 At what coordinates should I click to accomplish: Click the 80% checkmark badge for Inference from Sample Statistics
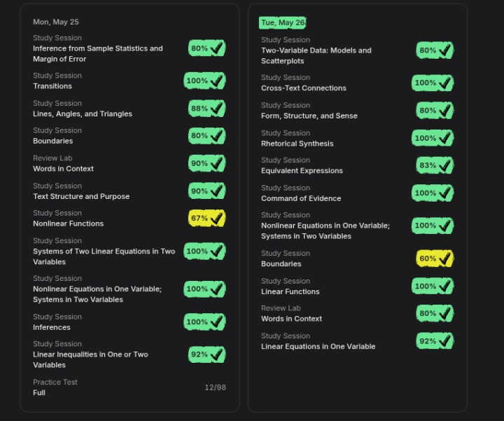207,48
